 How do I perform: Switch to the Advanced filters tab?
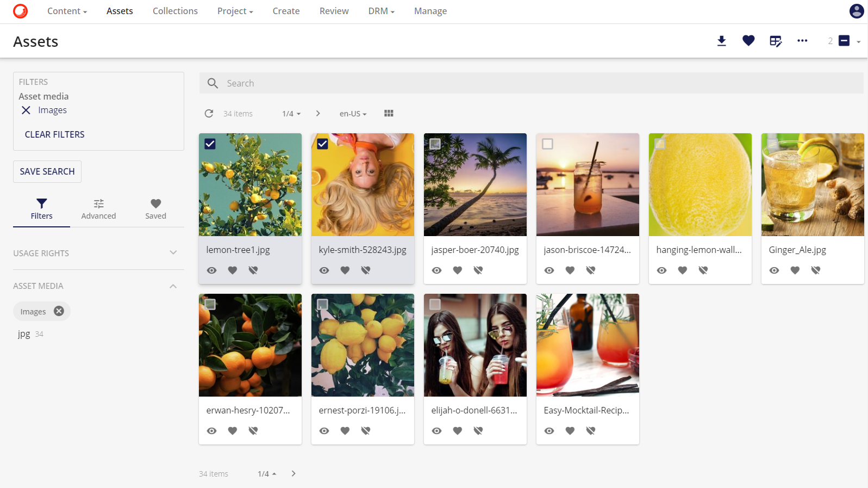point(98,209)
